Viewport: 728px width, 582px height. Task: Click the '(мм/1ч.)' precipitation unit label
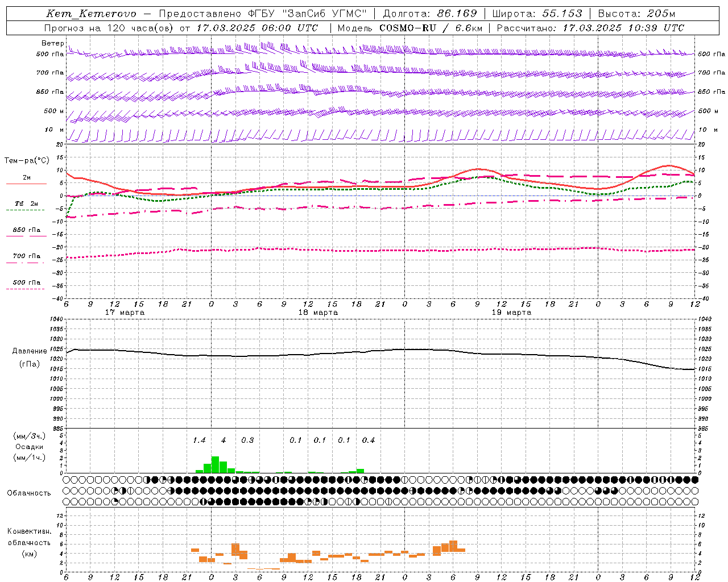(30, 458)
